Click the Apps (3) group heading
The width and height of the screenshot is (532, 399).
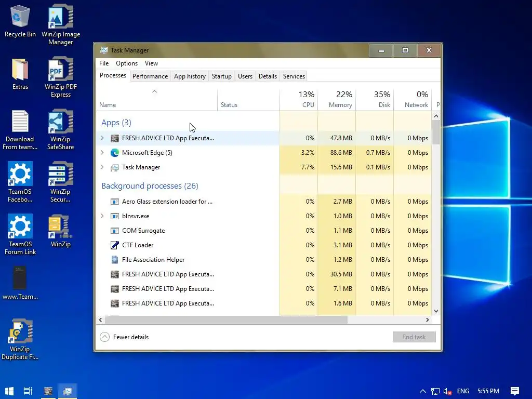tap(116, 123)
